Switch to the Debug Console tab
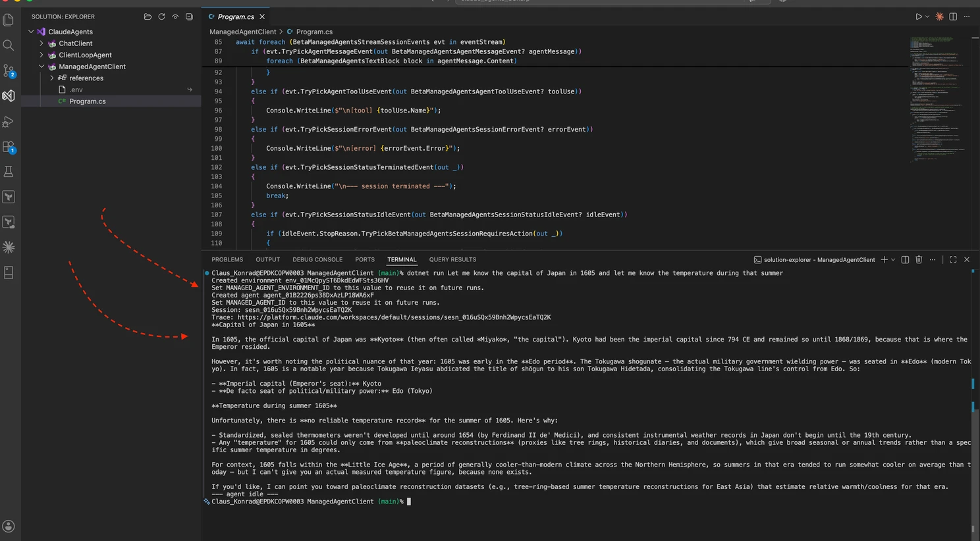Screen dimensions: 980x541 point(317,259)
